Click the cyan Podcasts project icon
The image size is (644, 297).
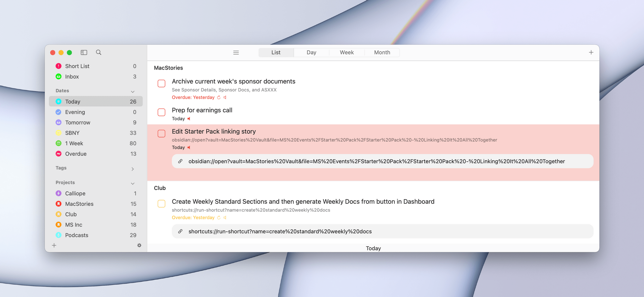click(x=58, y=235)
